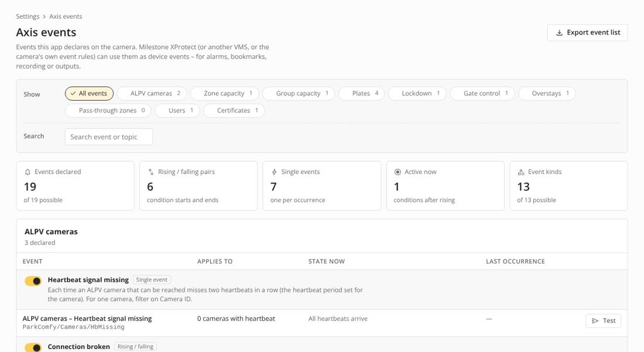This screenshot has width=644, height=352.
Task: Click the APPLIES TO column header
Action: click(x=215, y=261)
